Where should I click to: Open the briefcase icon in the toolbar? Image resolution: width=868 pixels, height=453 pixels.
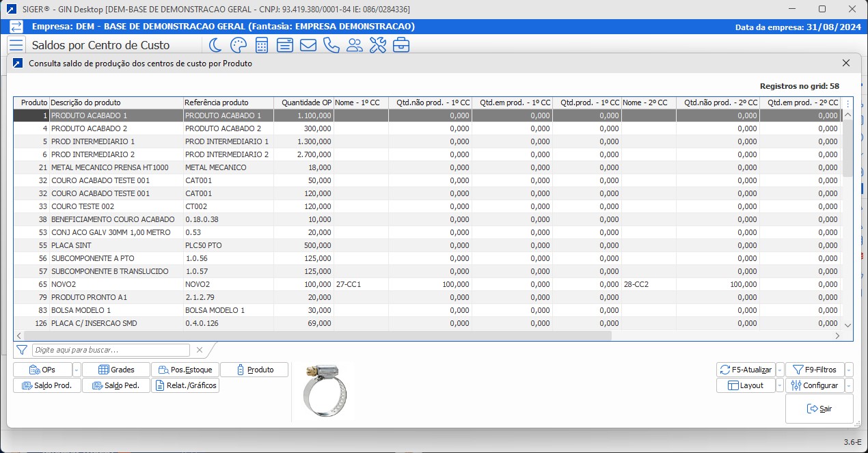[x=401, y=44]
